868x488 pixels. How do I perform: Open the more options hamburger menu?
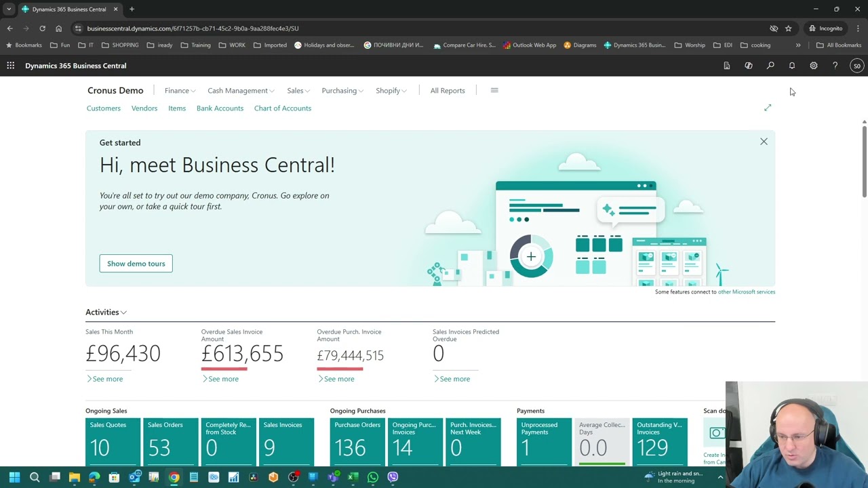tap(494, 90)
